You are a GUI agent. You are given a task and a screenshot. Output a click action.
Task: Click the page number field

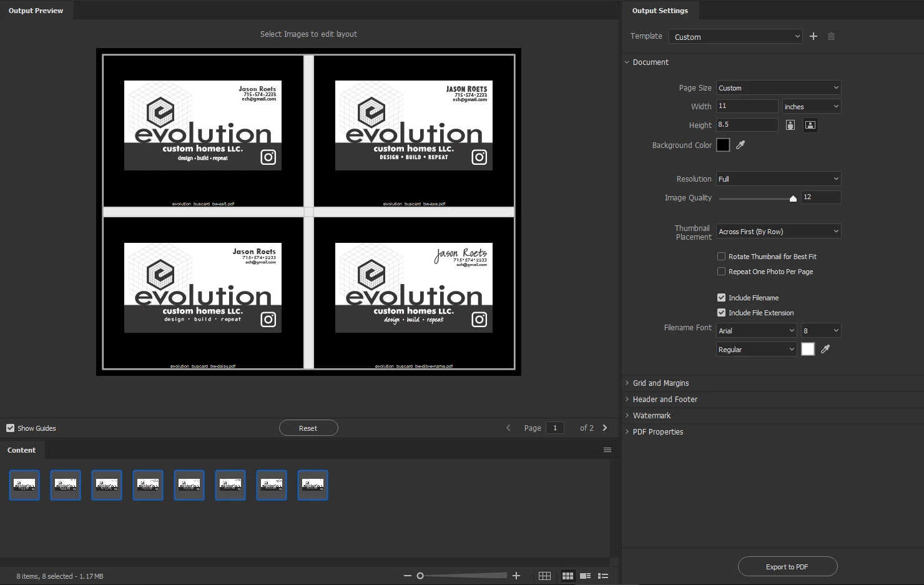(554, 428)
